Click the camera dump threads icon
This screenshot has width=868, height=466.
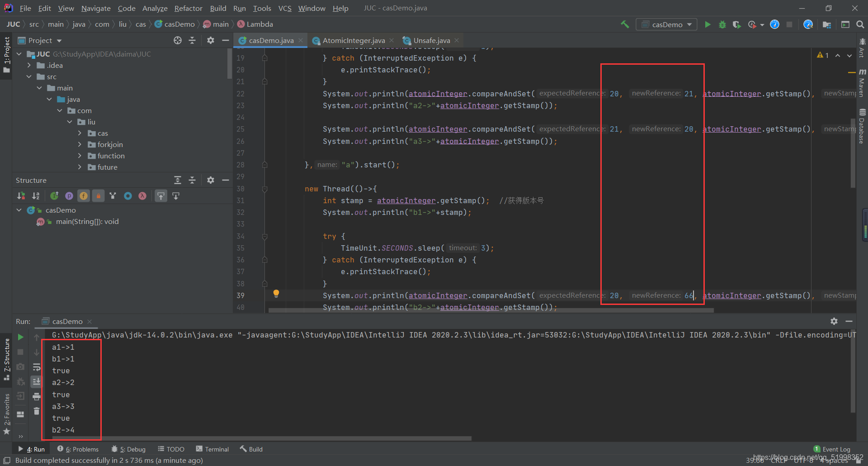(20, 367)
